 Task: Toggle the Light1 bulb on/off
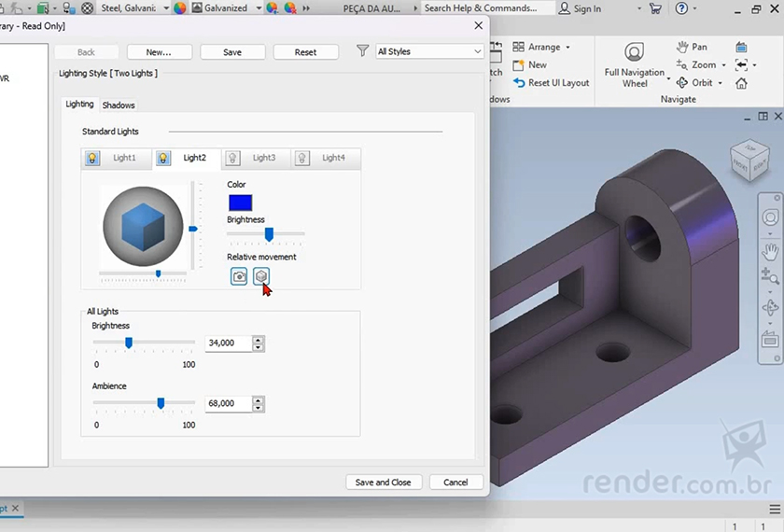click(92, 159)
